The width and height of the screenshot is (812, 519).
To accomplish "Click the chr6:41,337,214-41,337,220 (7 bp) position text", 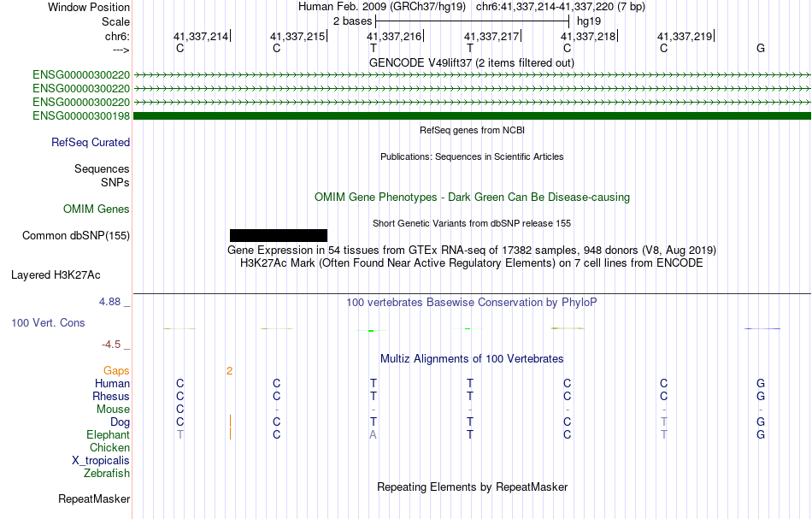I will click(x=561, y=7).
